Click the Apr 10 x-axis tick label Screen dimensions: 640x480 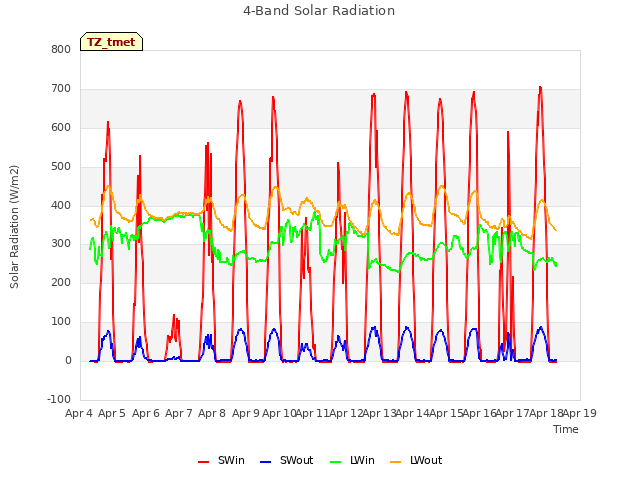279,413
